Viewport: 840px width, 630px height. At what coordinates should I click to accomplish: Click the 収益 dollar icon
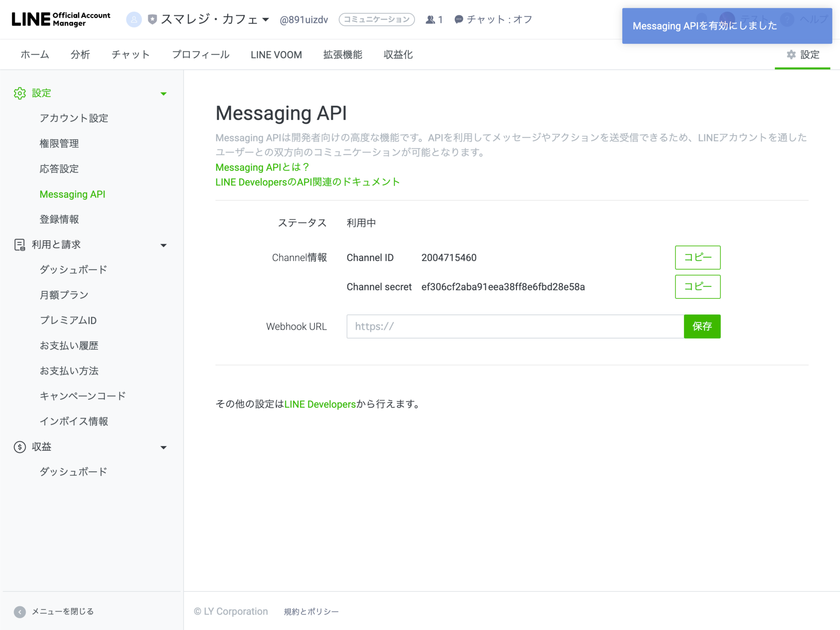pyautogui.click(x=20, y=447)
